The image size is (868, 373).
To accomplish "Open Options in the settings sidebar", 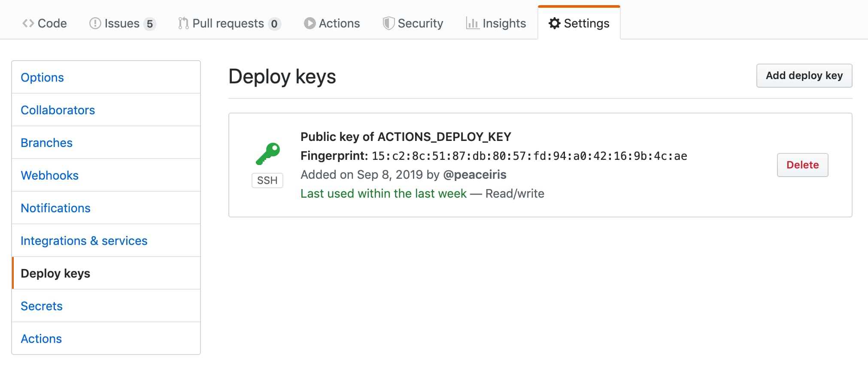I will tap(42, 77).
